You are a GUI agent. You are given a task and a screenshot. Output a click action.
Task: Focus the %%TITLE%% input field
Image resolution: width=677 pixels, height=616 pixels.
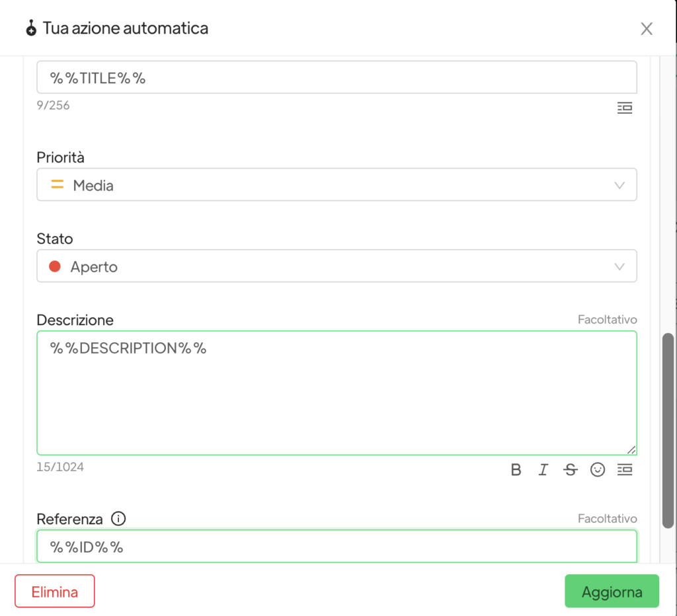pos(337,78)
